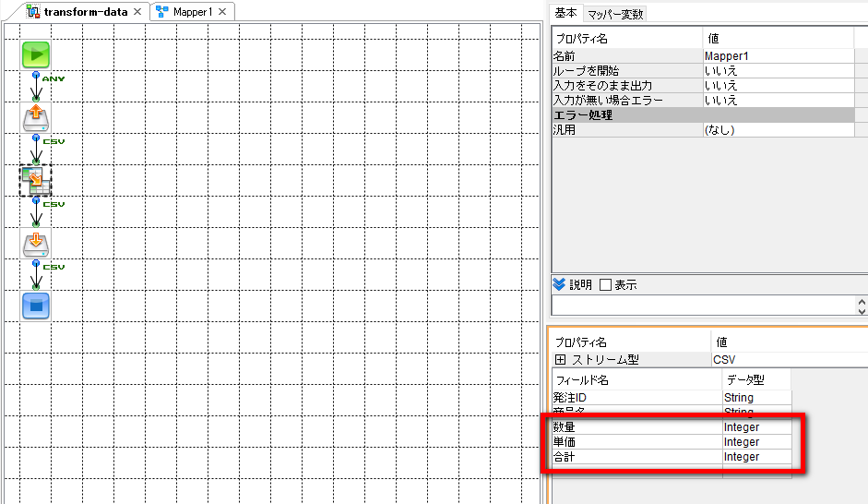Image resolution: width=868 pixels, height=504 pixels.
Task: Click the 入力が無い場合エラー value いいえ
Action: [779, 101]
